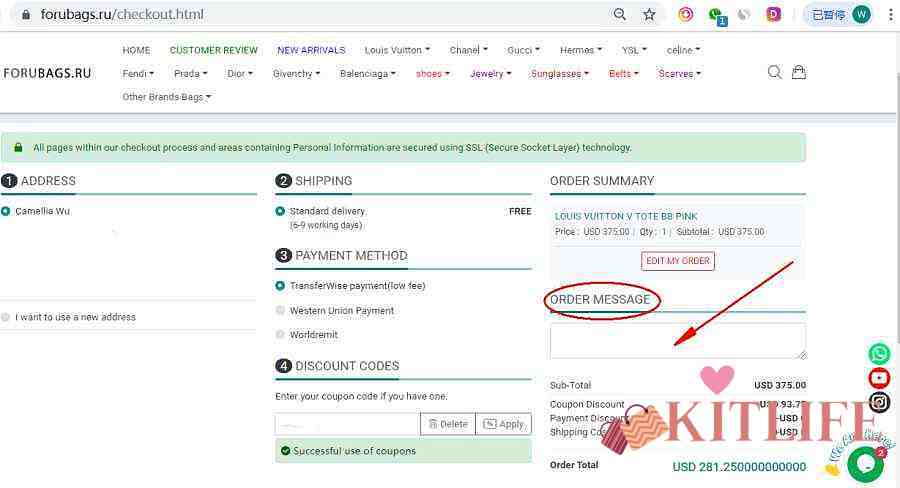Click into the order message text area
This screenshot has height=488, width=900.
678,341
